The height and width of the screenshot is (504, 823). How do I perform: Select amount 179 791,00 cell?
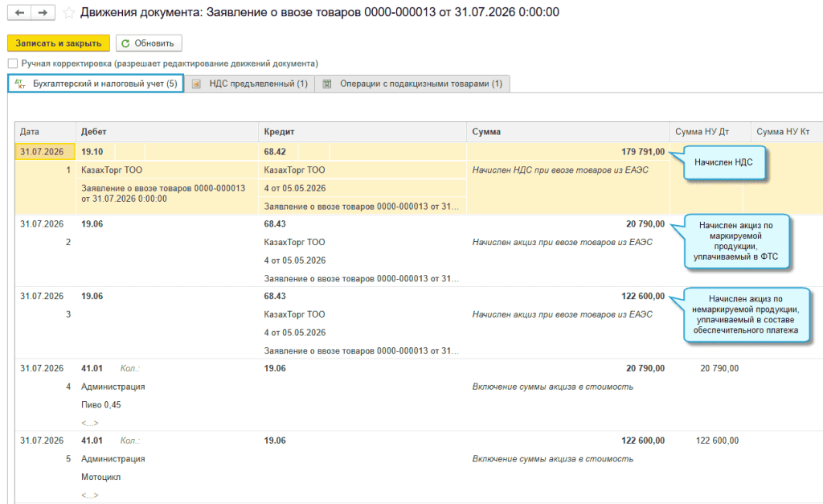point(568,152)
